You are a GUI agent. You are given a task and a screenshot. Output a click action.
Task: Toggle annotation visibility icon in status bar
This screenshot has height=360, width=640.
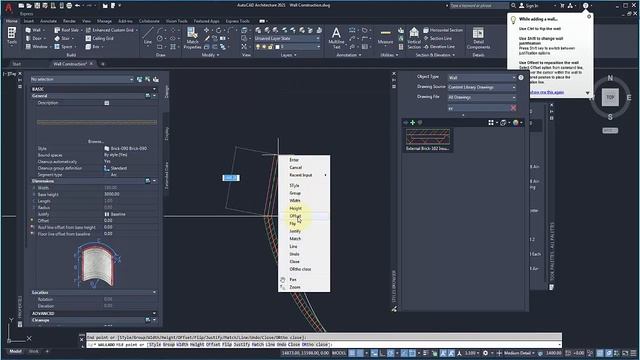tap(443, 353)
